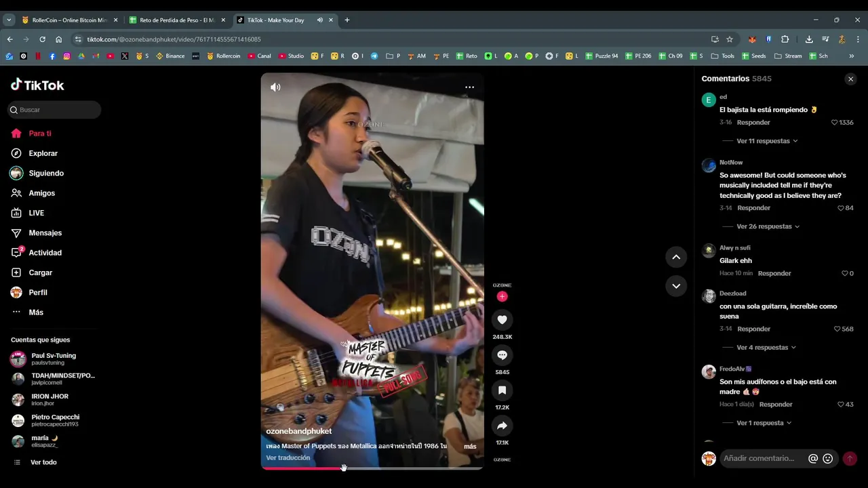This screenshot has height=488, width=868.
Task: Like Deezload's comment with 568 likes
Action: pos(837,329)
